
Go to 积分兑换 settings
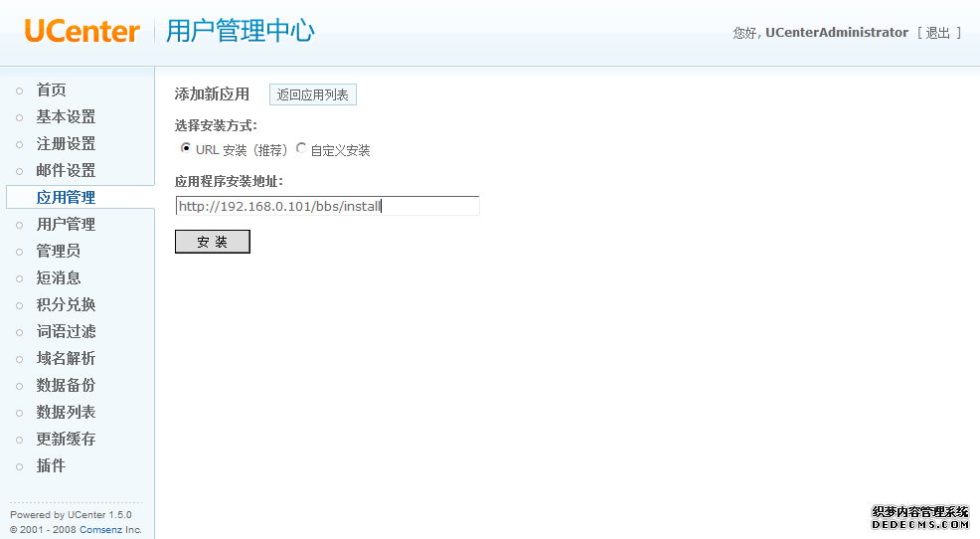pos(66,305)
